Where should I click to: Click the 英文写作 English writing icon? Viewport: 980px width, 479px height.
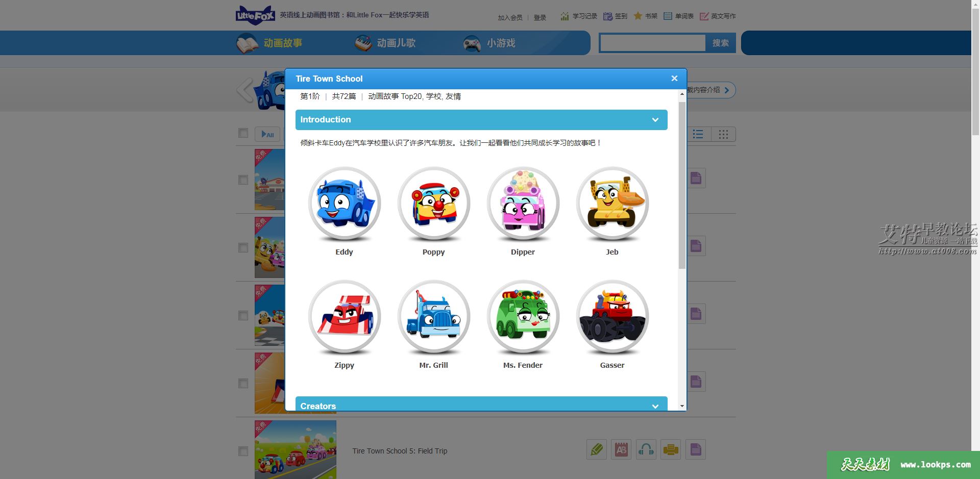tap(705, 16)
